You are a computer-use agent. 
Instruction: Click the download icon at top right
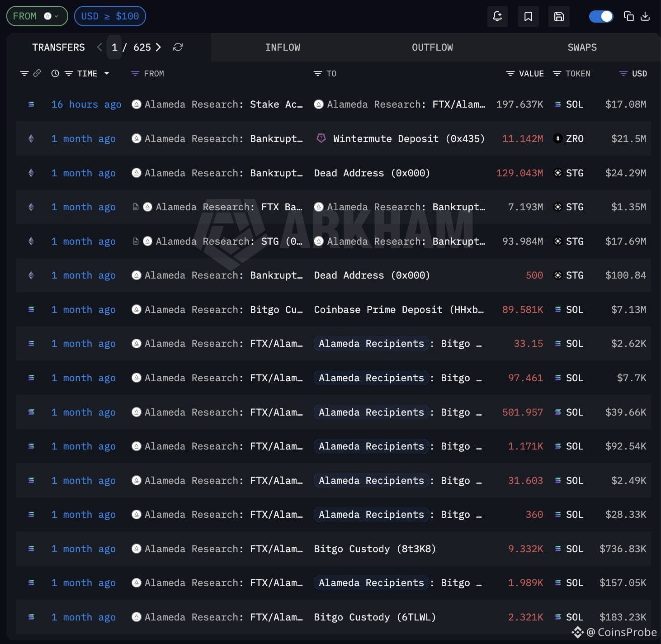646,16
